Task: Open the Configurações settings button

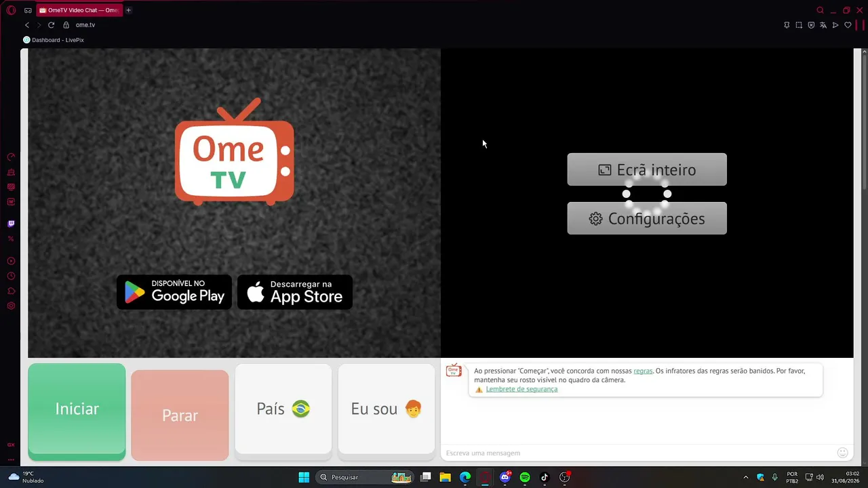Action: (647, 218)
